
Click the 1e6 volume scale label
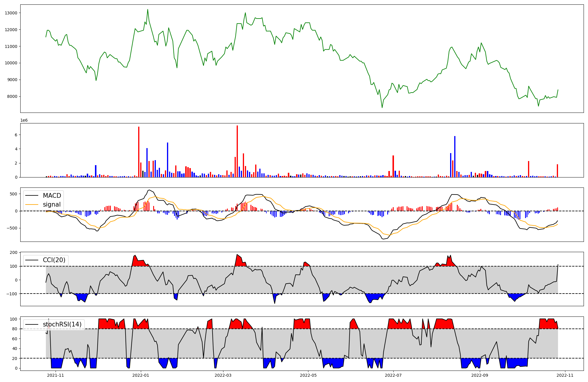(24, 120)
